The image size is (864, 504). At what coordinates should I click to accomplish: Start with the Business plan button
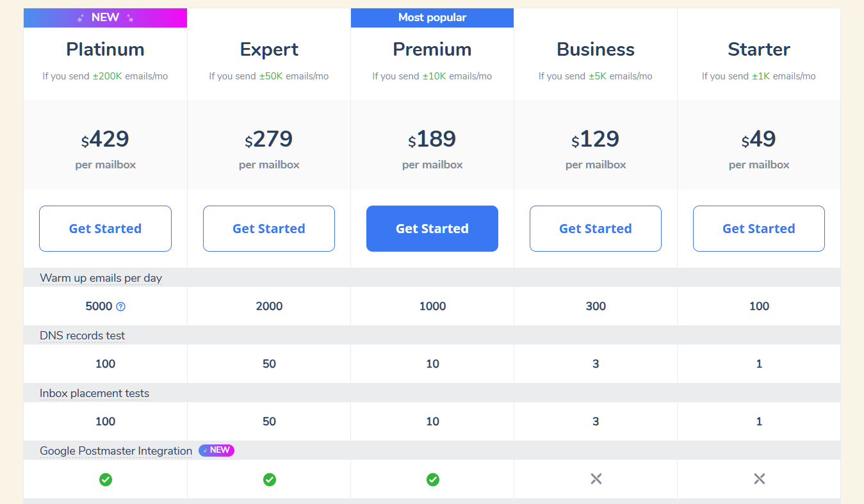click(596, 229)
